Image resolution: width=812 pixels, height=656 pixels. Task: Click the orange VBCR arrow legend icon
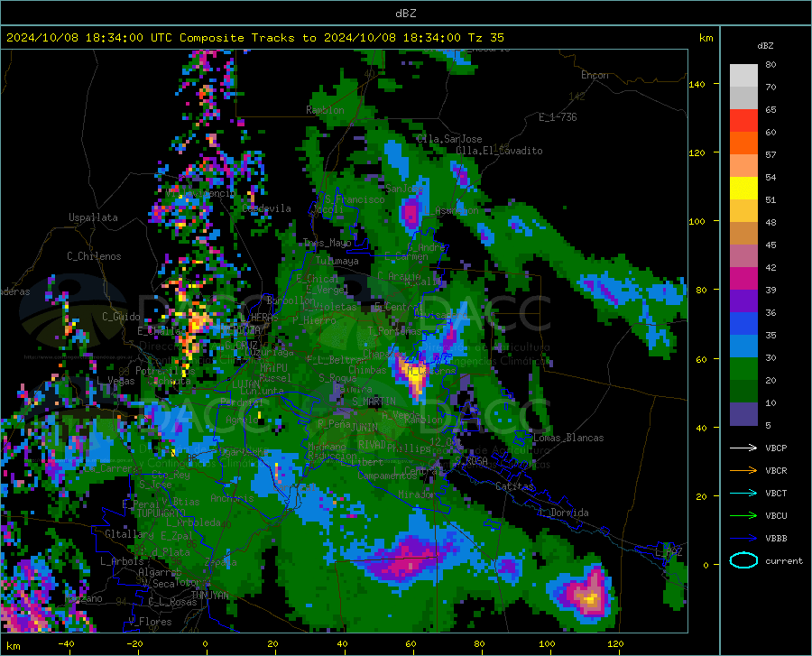(743, 471)
